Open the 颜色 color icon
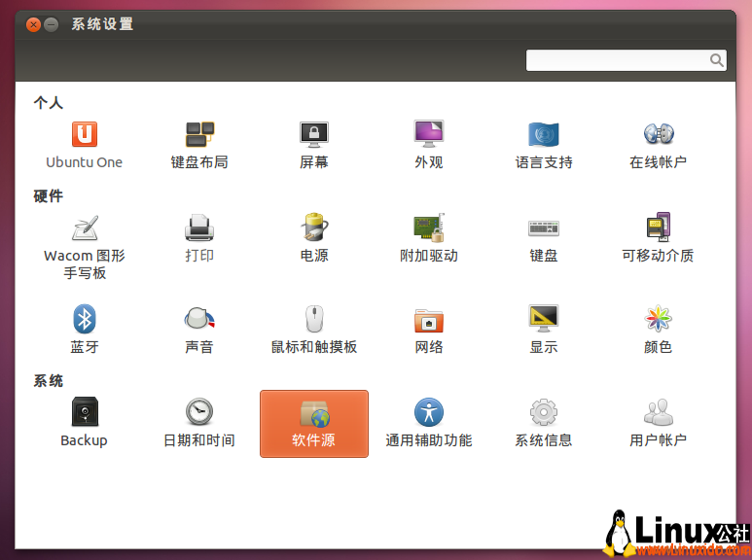752x560 pixels. tap(659, 318)
